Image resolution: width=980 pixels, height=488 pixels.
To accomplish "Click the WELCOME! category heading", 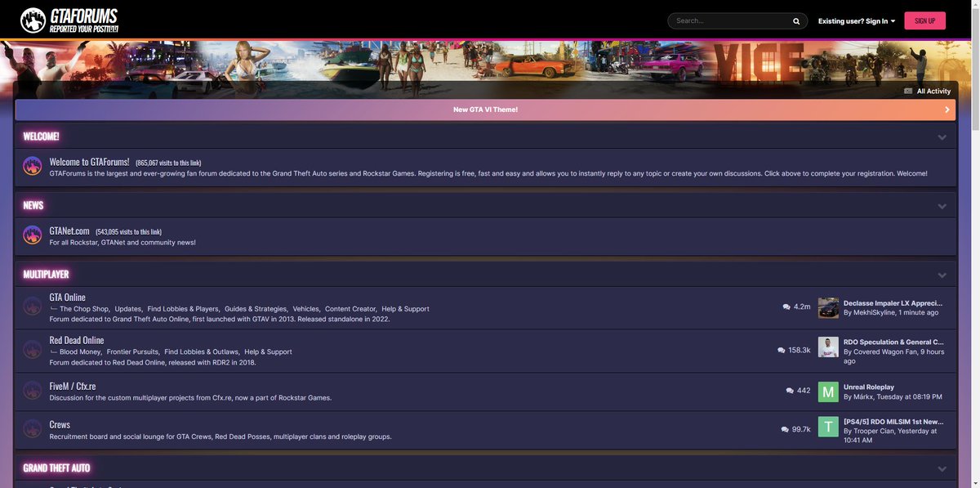I will coord(41,137).
